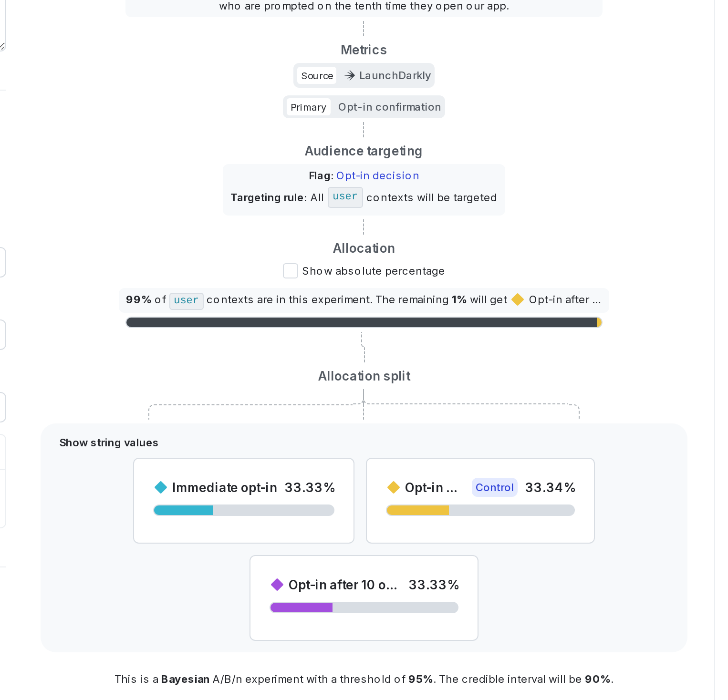Click the 99% allocation progress bar

(x=364, y=322)
